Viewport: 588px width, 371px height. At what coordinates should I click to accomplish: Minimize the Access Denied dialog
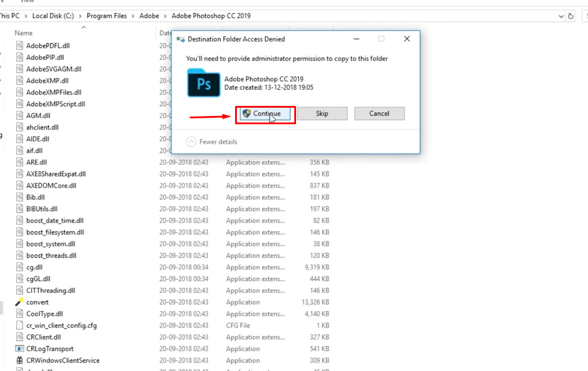click(356, 38)
